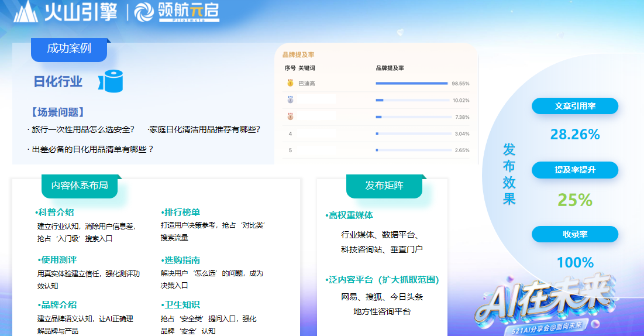Click the 科普介绍 section heading
Screen dimensions: 644x336
(x=54, y=212)
